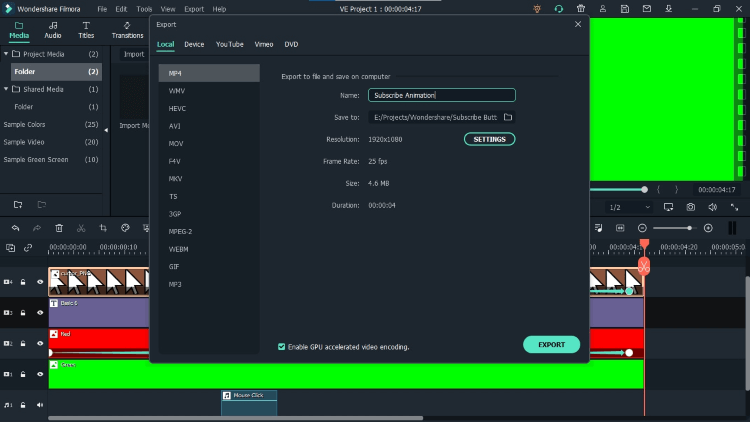Click the redo arrow icon

coord(37,228)
